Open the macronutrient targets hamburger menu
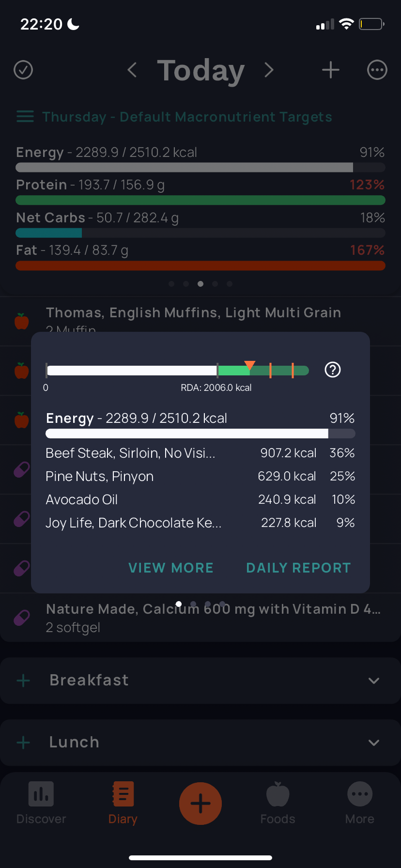 coord(25,117)
